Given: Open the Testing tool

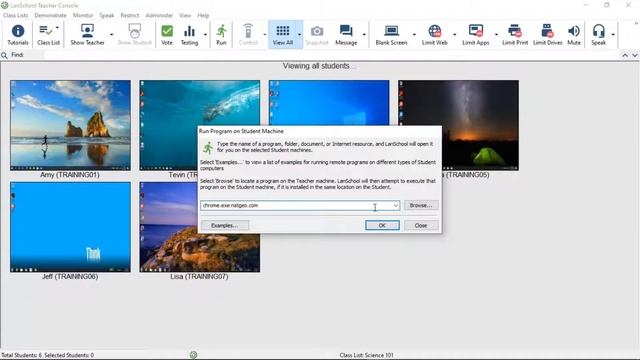Looking at the screenshot, I should click(x=189, y=34).
